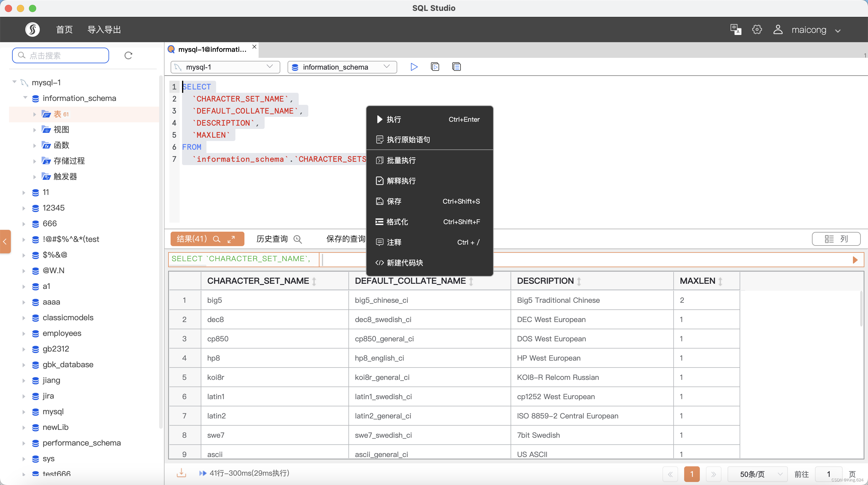This screenshot has height=485, width=868.
Task: Click the language translate icon
Action: click(735, 30)
